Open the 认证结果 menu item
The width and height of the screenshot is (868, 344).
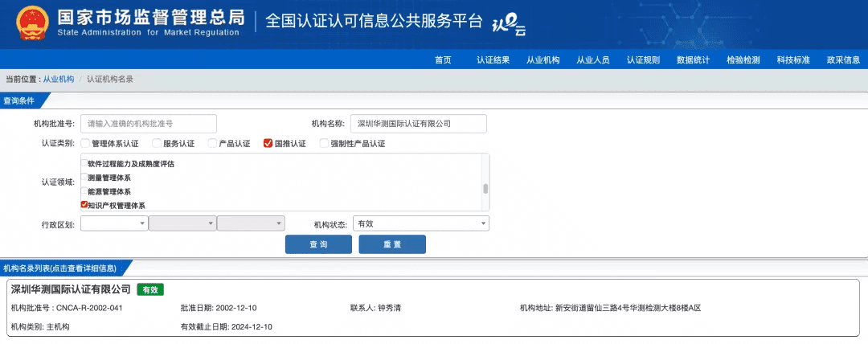(493, 60)
